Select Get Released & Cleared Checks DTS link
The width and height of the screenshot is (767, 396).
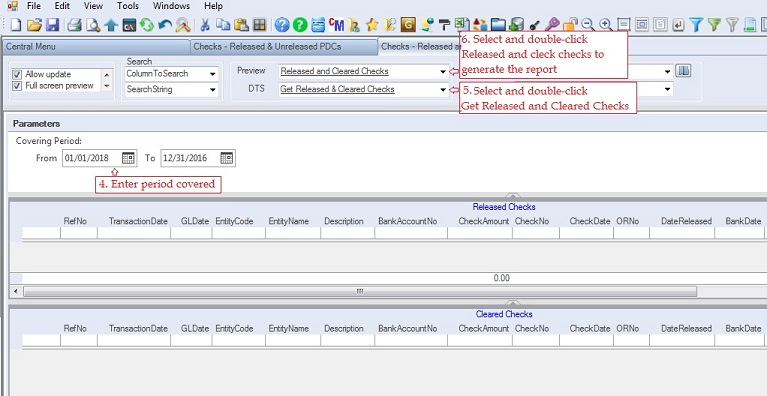(338, 89)
